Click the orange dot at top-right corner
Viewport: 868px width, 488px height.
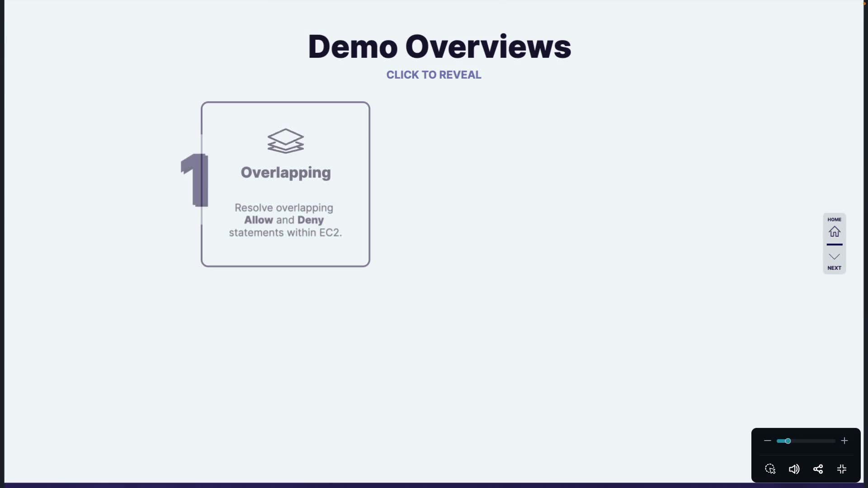click(864, 3)
